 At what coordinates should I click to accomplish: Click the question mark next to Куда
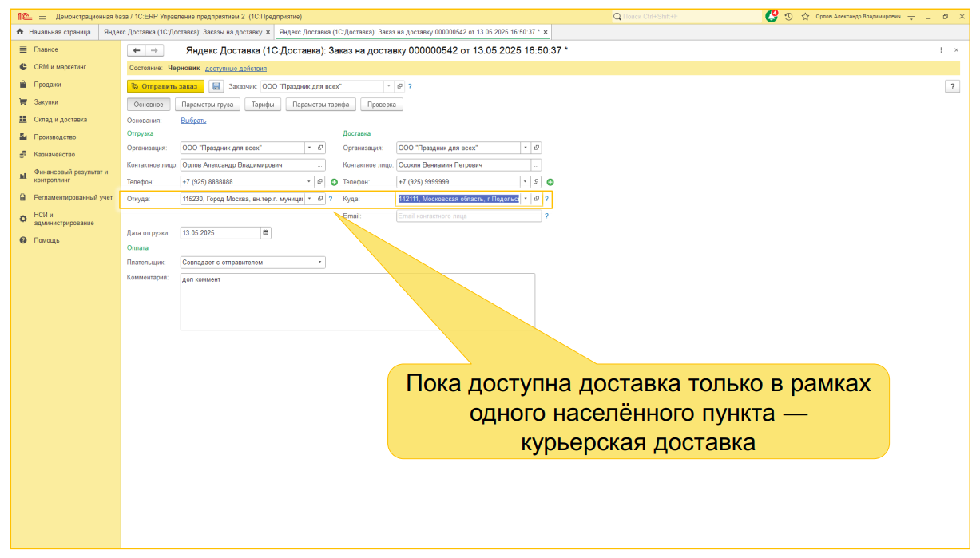coord(546,199)
